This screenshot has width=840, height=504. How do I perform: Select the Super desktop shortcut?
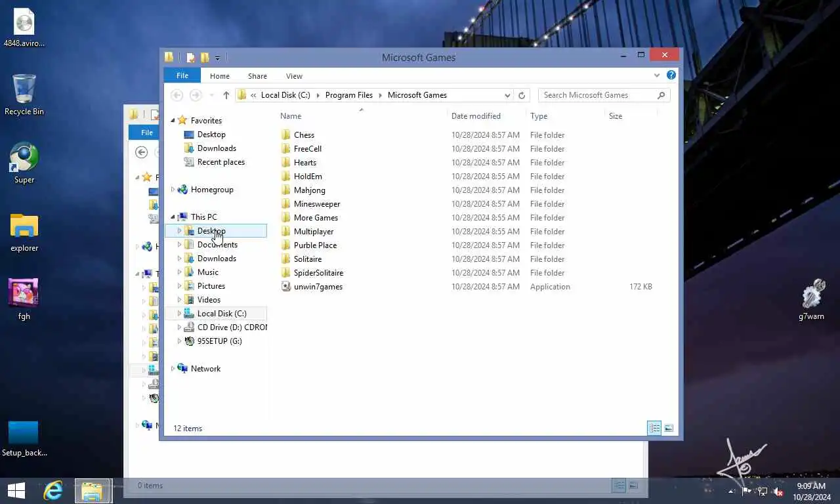click(x=24, y=163)
